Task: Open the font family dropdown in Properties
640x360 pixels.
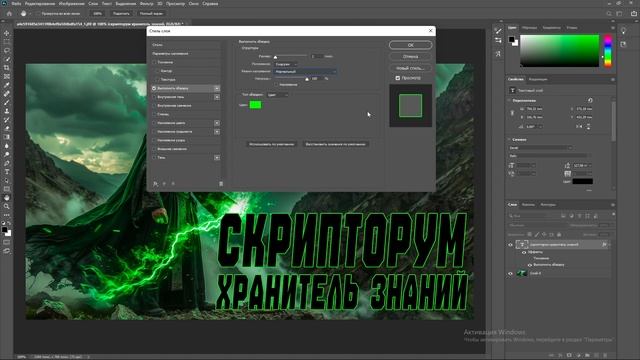Action: [x=540, y=148]
